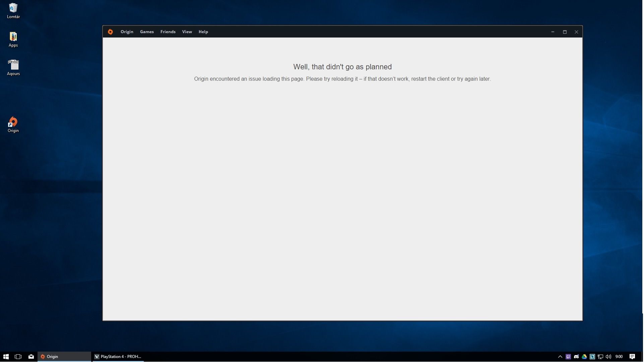Open Task View from the taskbar
644x362 pixels.
click(18, 357)
